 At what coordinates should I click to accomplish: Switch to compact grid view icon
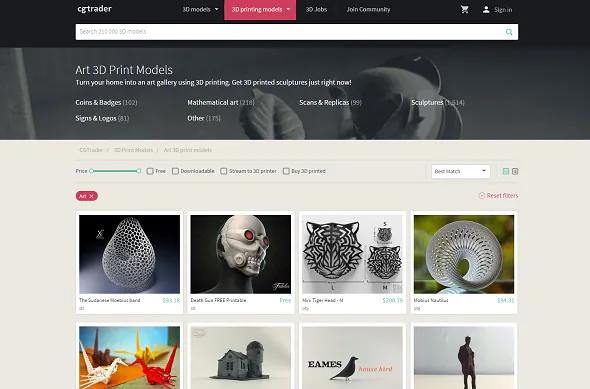515,172
